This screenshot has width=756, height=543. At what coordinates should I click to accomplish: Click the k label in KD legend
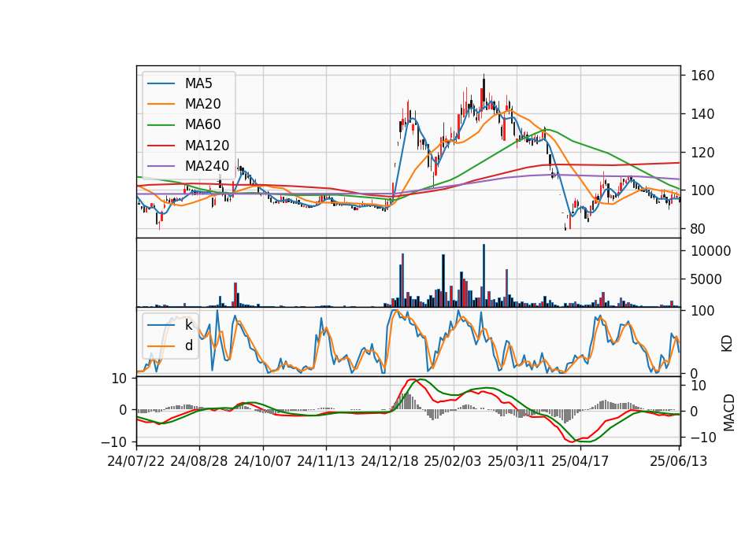tap(188, 325)
